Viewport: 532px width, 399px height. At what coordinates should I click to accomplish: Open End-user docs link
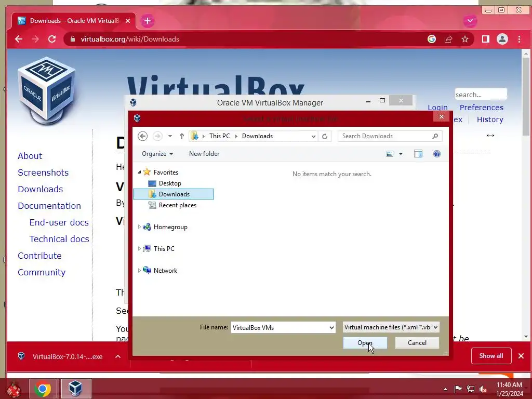(x=59, y=222)
